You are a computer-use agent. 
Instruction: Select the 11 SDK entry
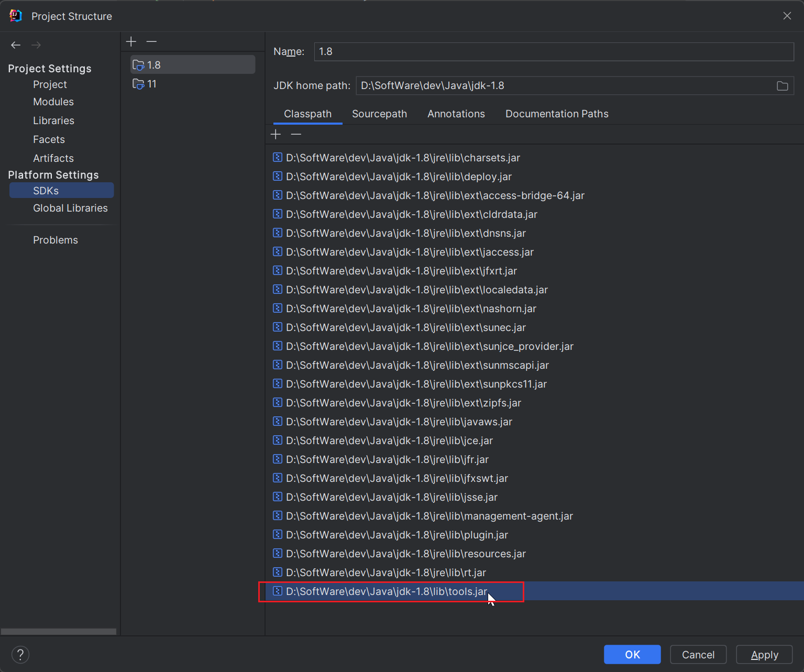[x=193, y=84]
